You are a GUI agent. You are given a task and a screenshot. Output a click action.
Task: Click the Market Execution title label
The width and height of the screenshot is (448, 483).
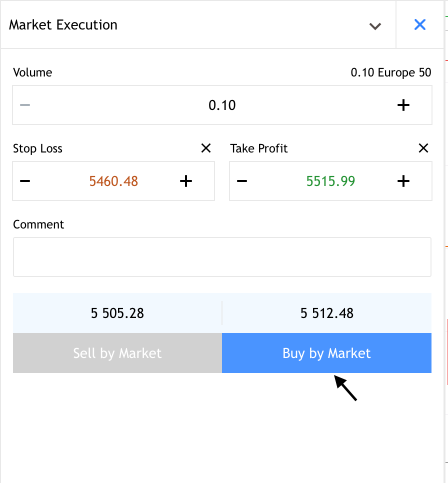coord(63,25)
